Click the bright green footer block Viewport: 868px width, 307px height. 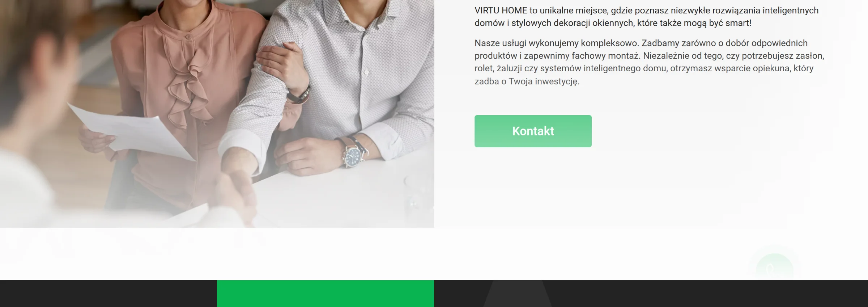point(325,294)
